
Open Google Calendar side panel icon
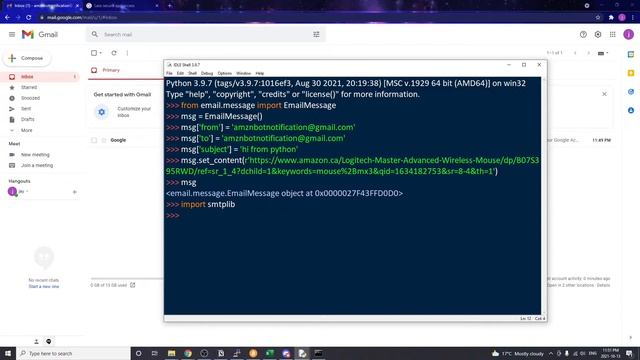(631, 54)
